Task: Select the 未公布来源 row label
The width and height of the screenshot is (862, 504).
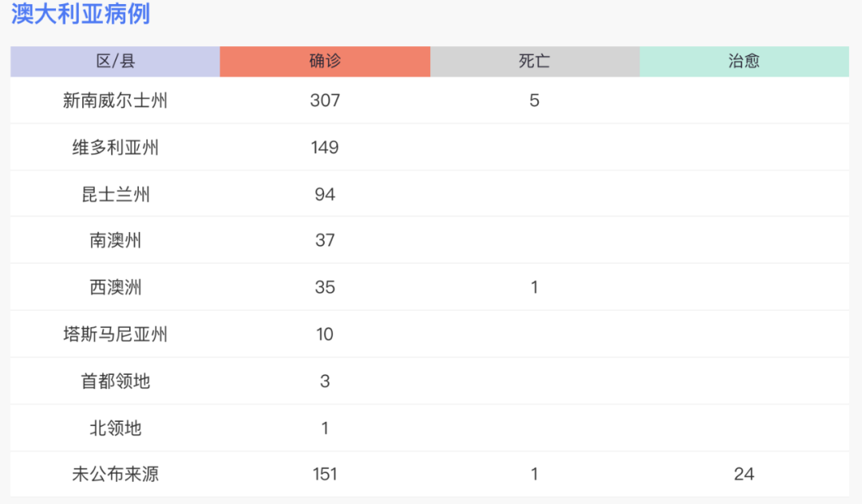Action: [115, 474]
